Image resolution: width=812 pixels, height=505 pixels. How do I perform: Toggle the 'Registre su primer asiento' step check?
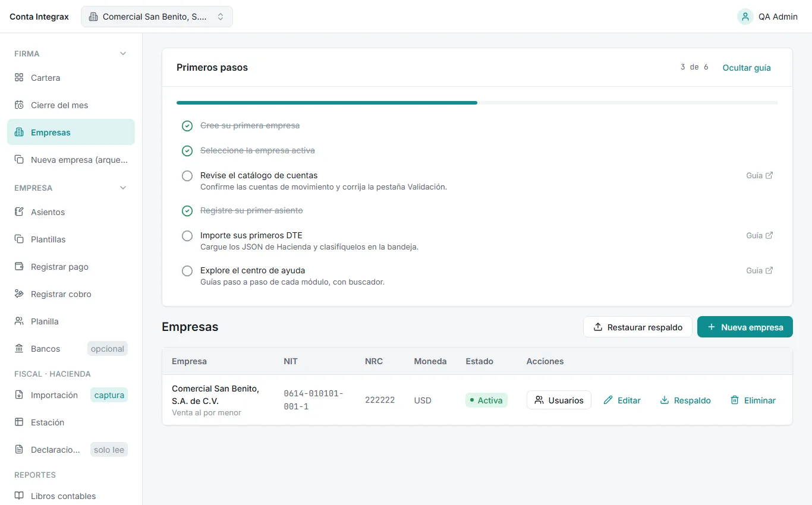[x=187, y=211]
